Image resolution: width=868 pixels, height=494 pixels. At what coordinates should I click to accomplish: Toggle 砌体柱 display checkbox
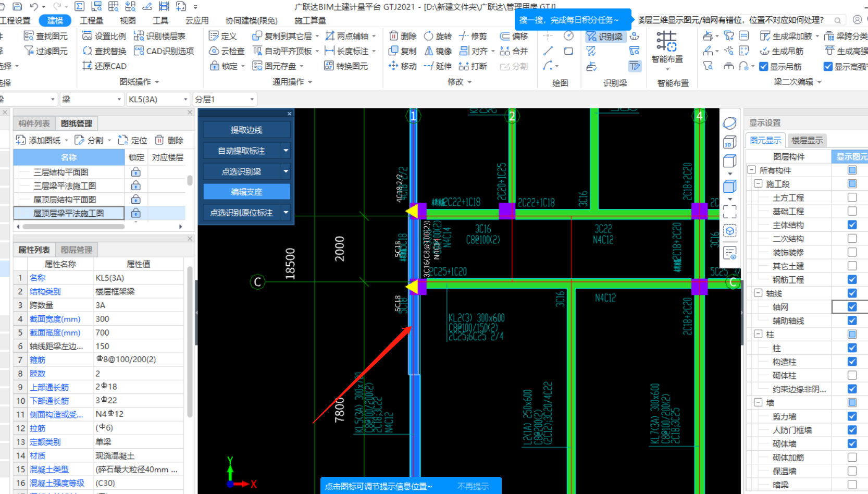(852, 375)
